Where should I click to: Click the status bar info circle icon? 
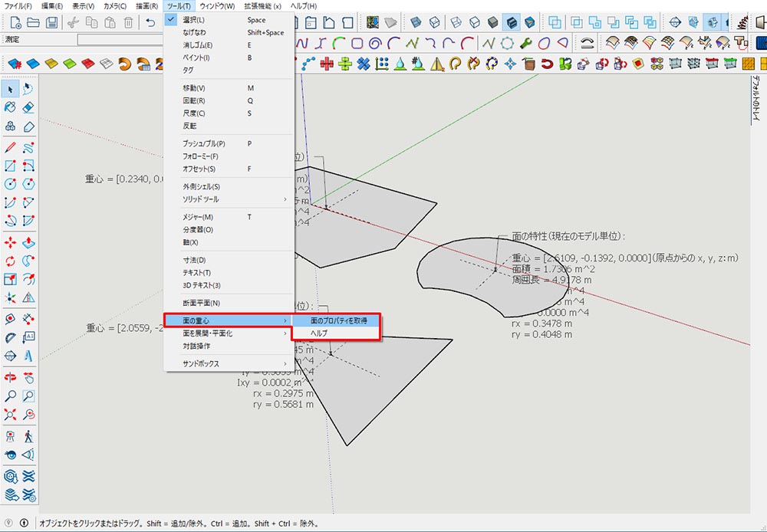click(24, 524)
